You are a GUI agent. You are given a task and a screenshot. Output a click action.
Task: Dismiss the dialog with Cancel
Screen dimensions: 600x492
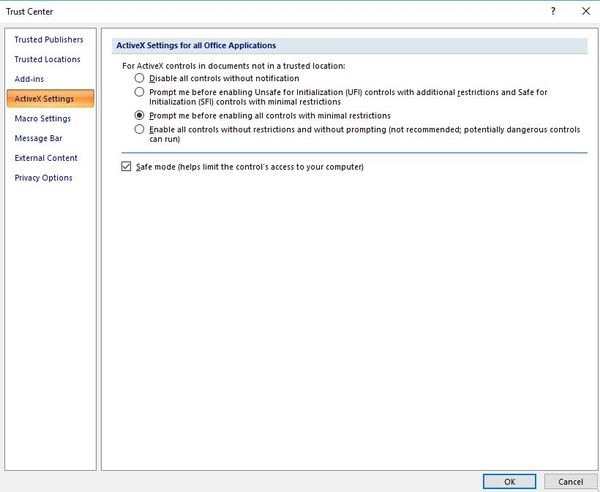[x=571, y=482]
